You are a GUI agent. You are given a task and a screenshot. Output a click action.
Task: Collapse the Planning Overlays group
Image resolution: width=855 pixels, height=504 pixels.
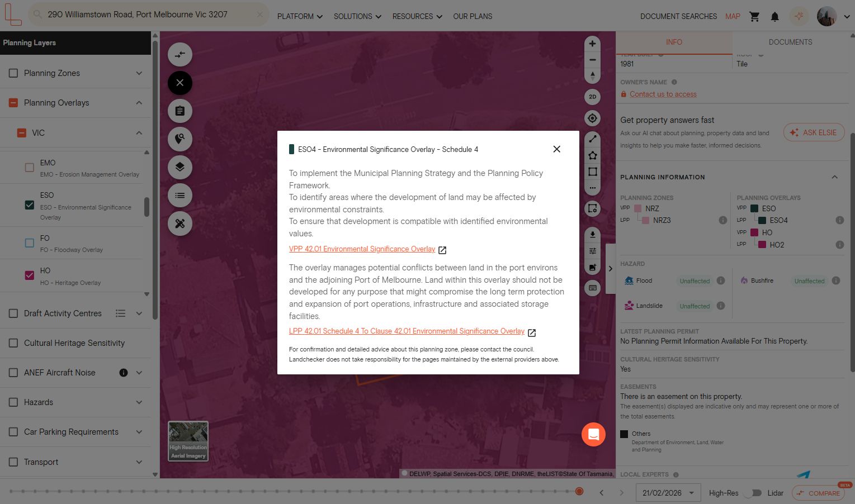click(139, 103)
